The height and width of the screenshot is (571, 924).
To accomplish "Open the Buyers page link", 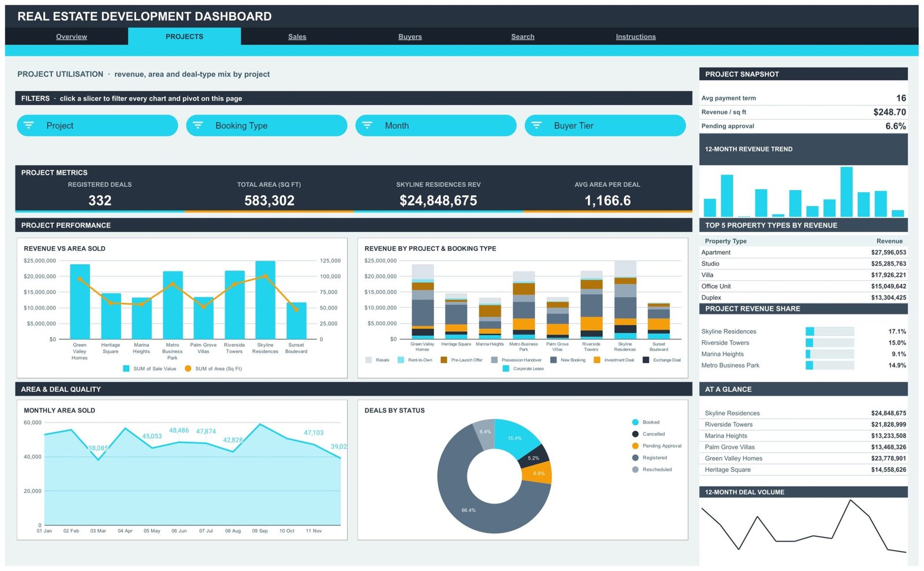I will [x=410, y=36].
